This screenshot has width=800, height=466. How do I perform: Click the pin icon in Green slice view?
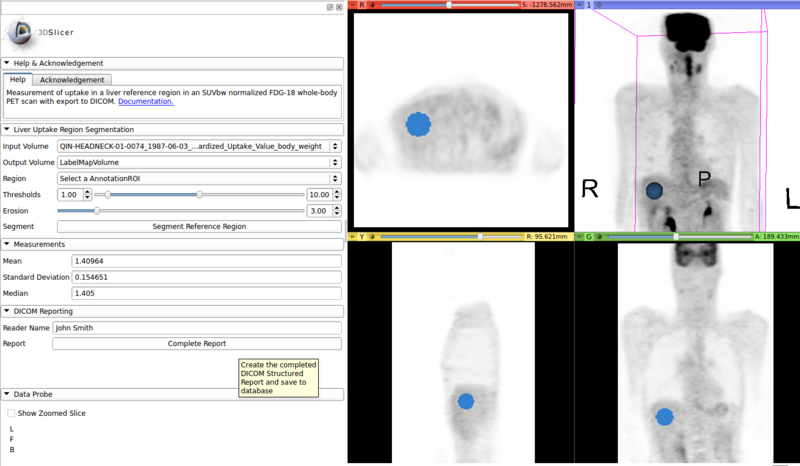579,237
